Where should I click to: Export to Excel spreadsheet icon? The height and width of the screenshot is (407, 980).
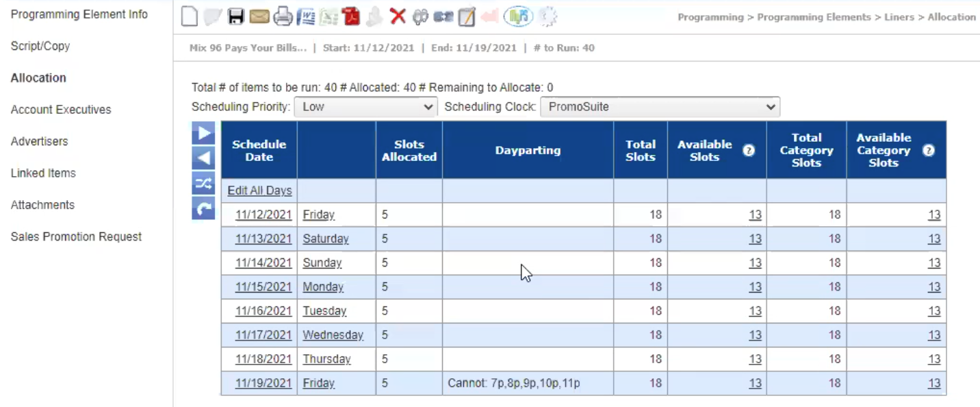point(329,17)
